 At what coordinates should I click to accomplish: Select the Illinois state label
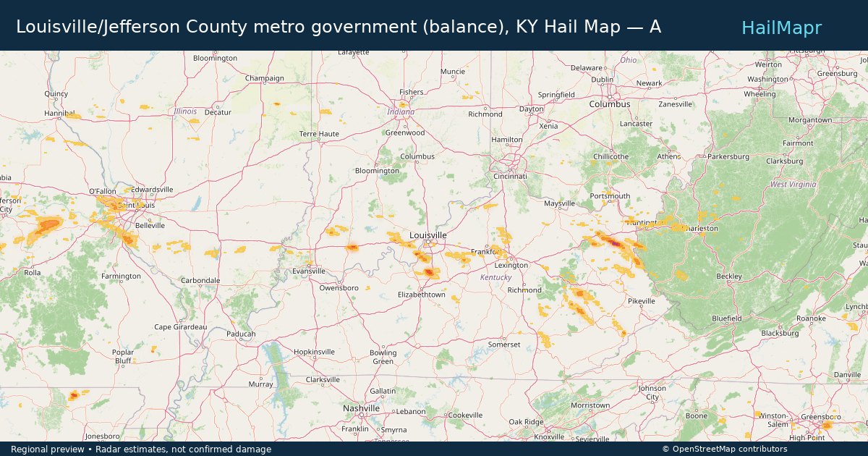click(x=185, y=111)
